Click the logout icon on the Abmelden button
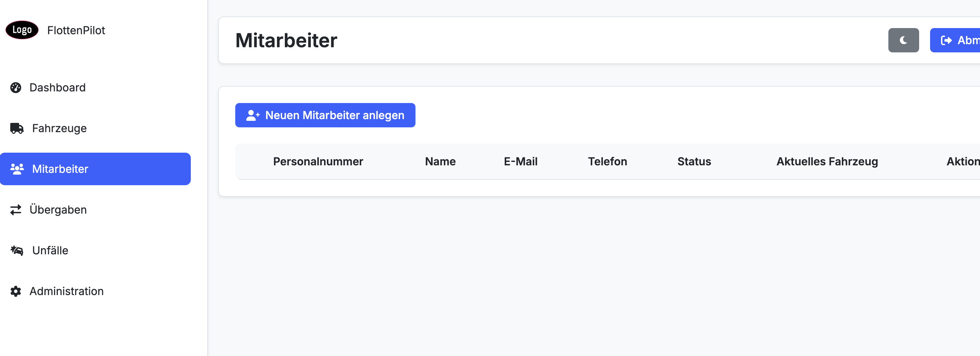Screen dimensions: 980x356 [948, 40]
